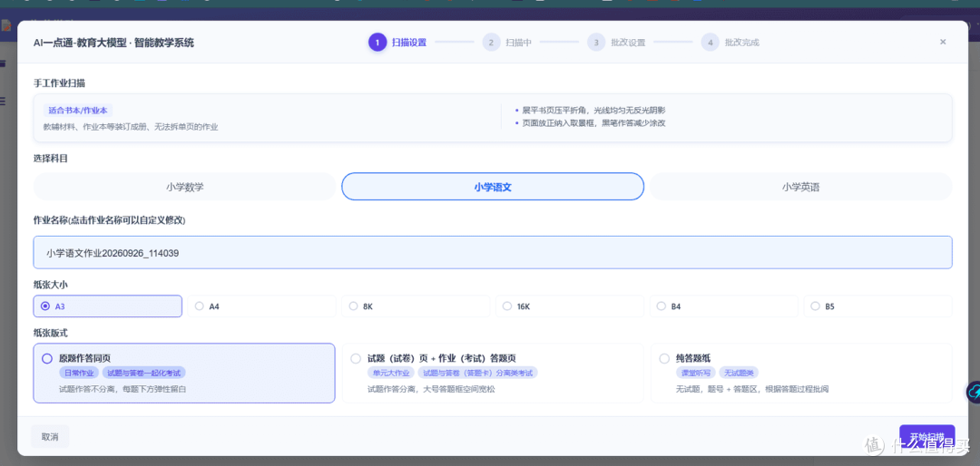This screenshot has height=466, width=980.
Task: Click the 日常作业 tag
Action: (x=79, y=373)
